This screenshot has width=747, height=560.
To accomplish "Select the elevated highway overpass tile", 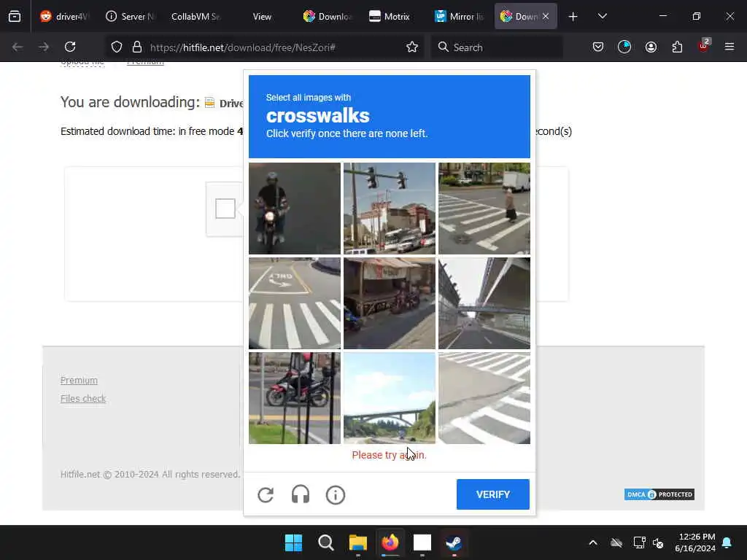I will coord(484,303).
